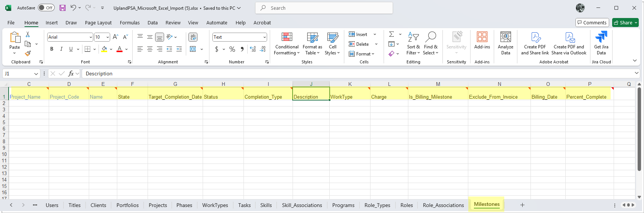
Task: Click the Increase Decimal icon
Action: click(x=253, y=49)
